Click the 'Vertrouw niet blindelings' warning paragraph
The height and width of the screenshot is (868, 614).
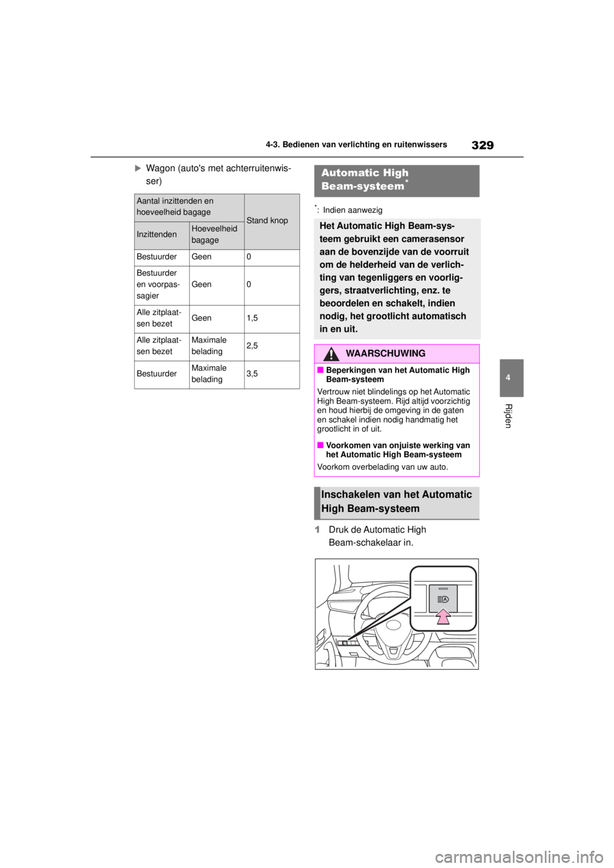tap(394, 410)
